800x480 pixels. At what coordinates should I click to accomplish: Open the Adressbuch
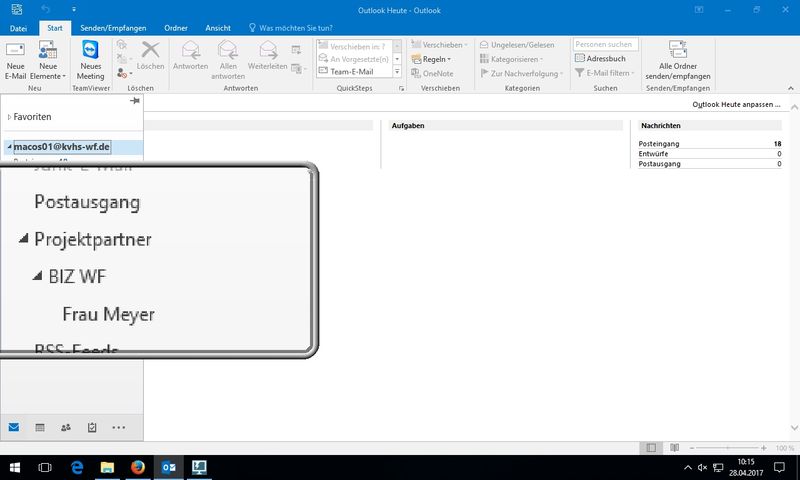pyautogui.click(x=606, y=59)
